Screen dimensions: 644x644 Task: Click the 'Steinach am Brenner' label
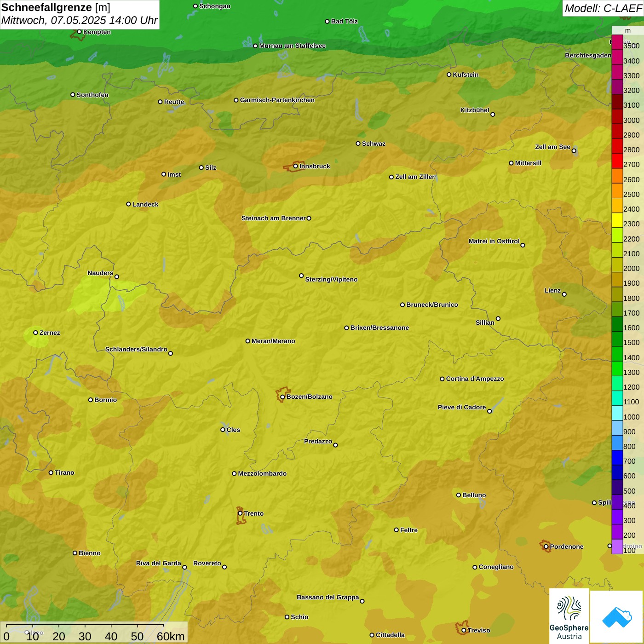click(274, 218)
